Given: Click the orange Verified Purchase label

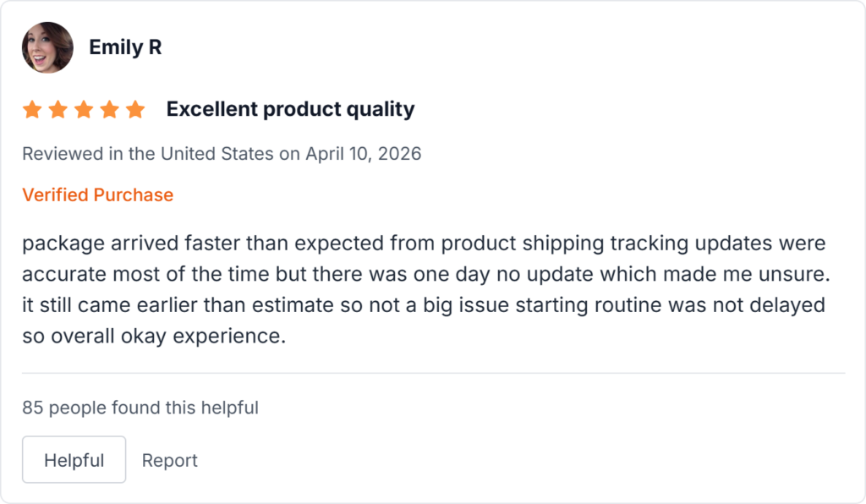Looking at the screenshot, I should 97,194.
